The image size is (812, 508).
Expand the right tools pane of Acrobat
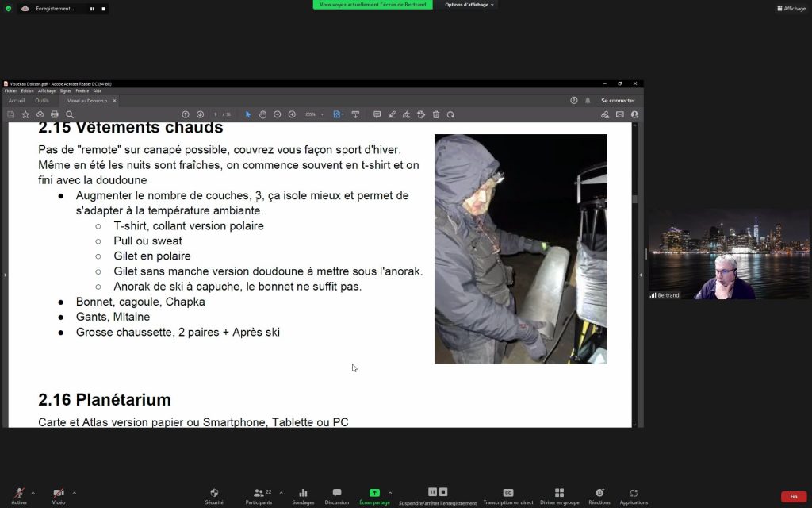pyautogui.click(x=641, y=275)
